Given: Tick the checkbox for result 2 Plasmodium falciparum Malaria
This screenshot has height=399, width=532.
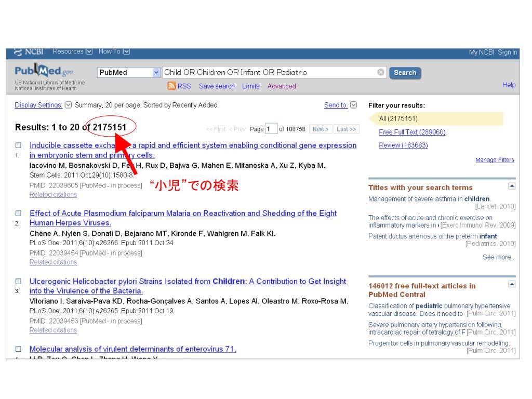Looking at the screenshot, I should [x=18, y=213].
